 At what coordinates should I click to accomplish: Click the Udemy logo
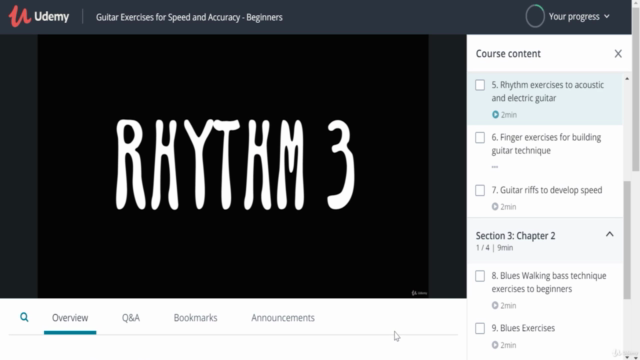click(x=39, y=17)
